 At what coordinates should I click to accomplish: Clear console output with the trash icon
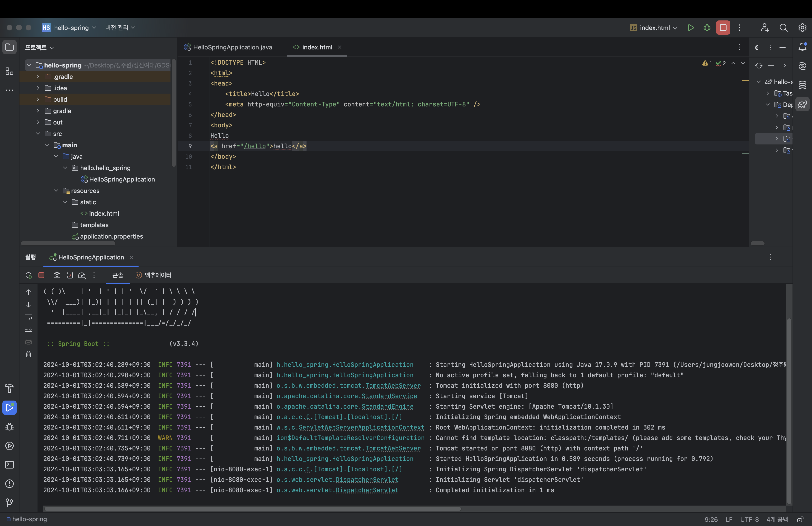29,354
